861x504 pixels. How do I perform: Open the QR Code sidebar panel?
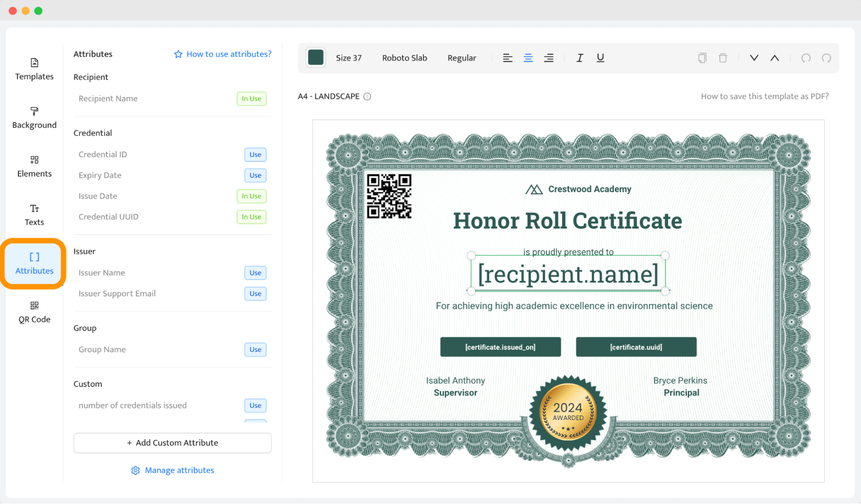(x=34, y=312)
